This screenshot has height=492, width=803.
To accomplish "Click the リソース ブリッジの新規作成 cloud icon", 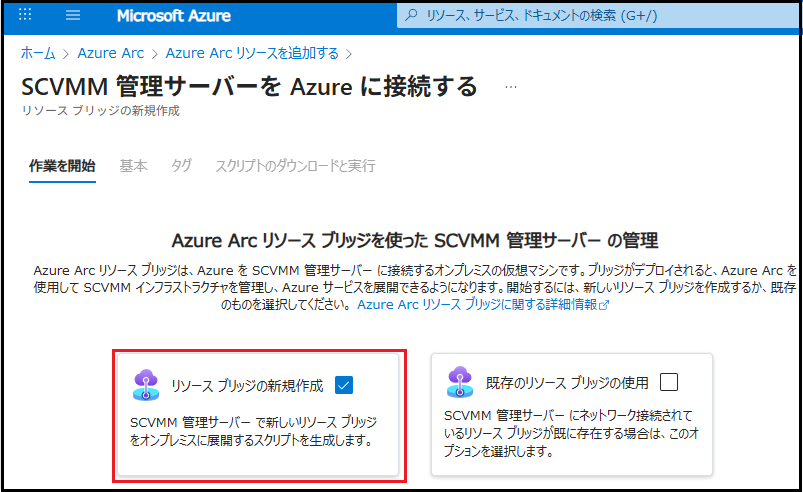I will click(x=147, y=384).
